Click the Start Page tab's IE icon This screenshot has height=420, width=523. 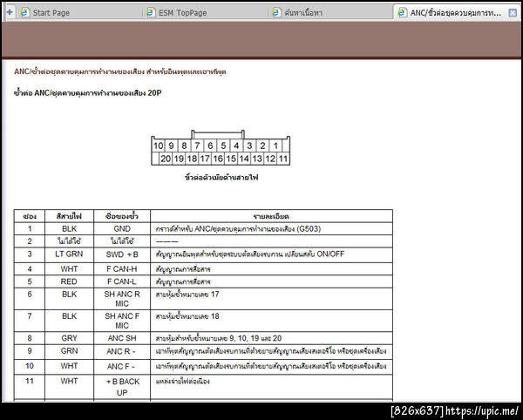tap(24, 13)
